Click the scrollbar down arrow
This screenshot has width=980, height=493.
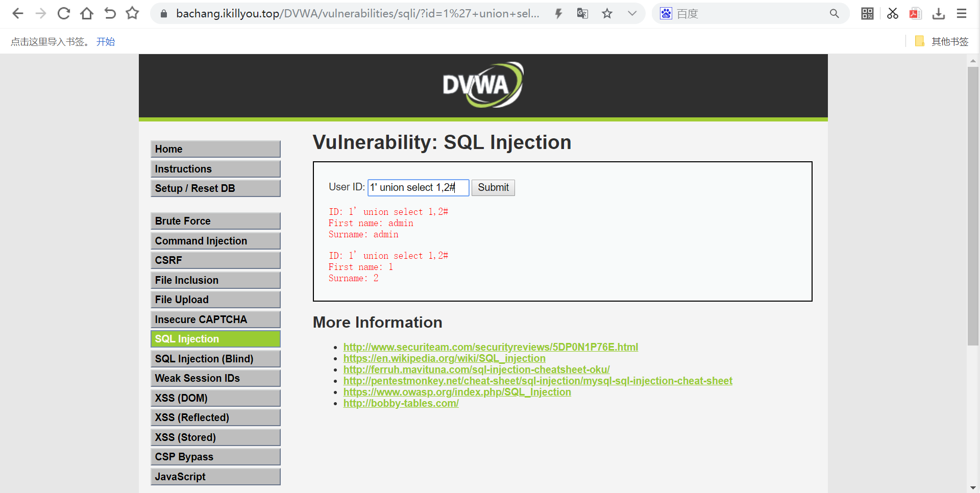(x=973, y=488)
